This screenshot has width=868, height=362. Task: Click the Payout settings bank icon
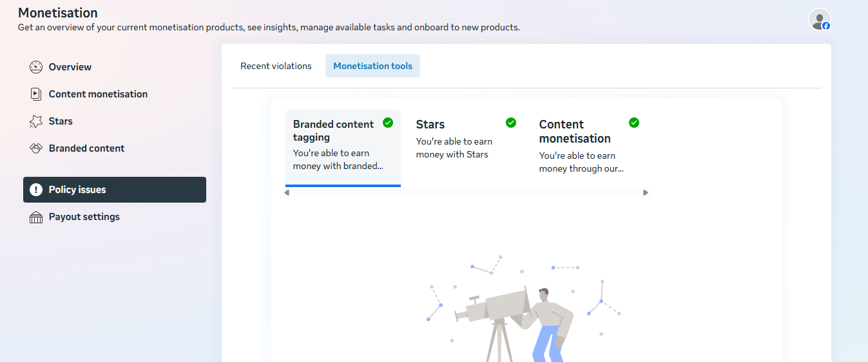pos(36,217)
